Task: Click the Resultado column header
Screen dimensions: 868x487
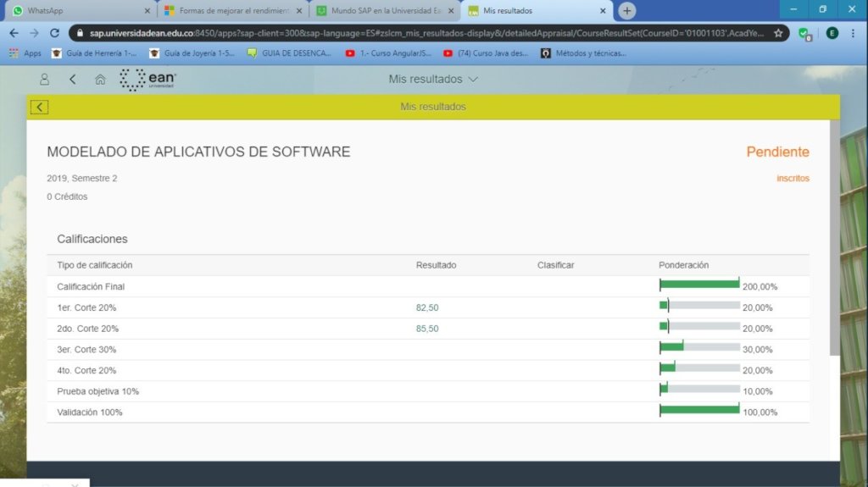Action: point(437,265)
